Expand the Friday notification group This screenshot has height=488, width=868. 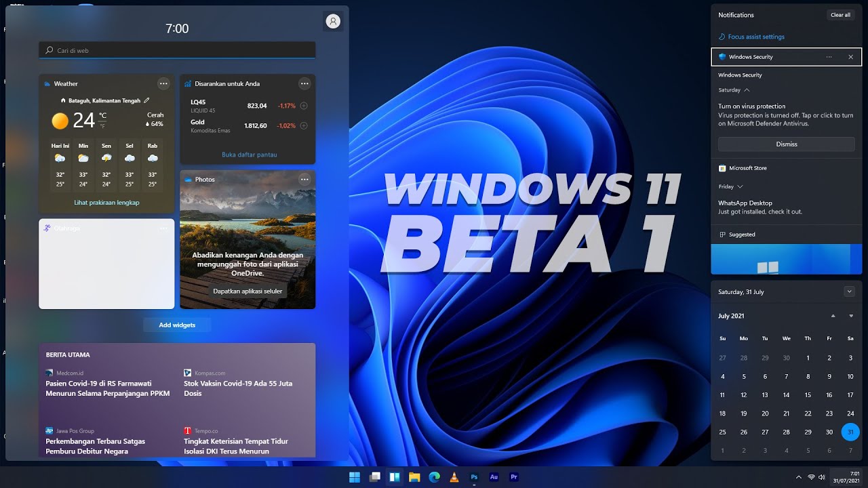(731, 186)
